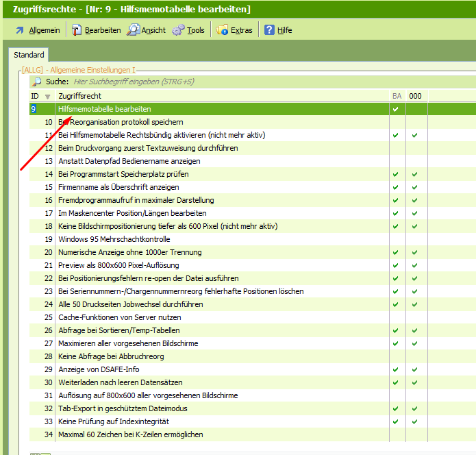This screenshot has width=476, height=455.
Task: Click the Ansicht magnifier icon
Action: tap(133, 29)
